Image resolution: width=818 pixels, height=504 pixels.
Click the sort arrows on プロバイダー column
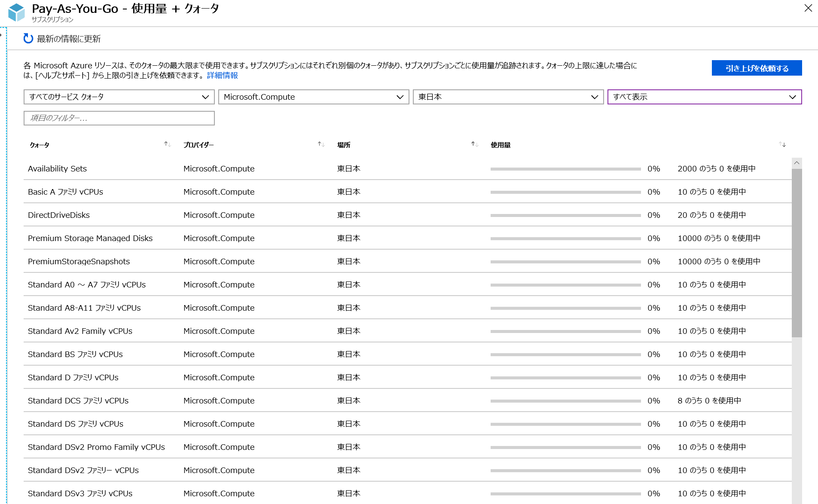pos(321,144)
